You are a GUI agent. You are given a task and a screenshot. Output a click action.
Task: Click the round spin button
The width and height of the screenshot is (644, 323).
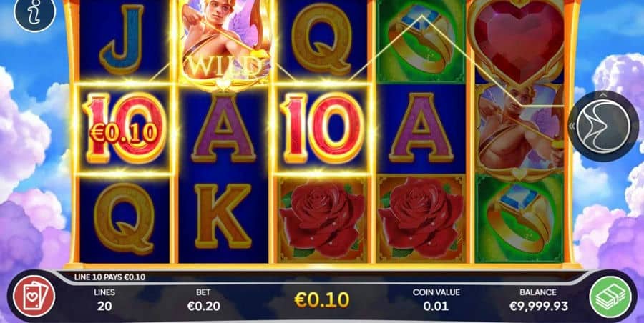604,126
